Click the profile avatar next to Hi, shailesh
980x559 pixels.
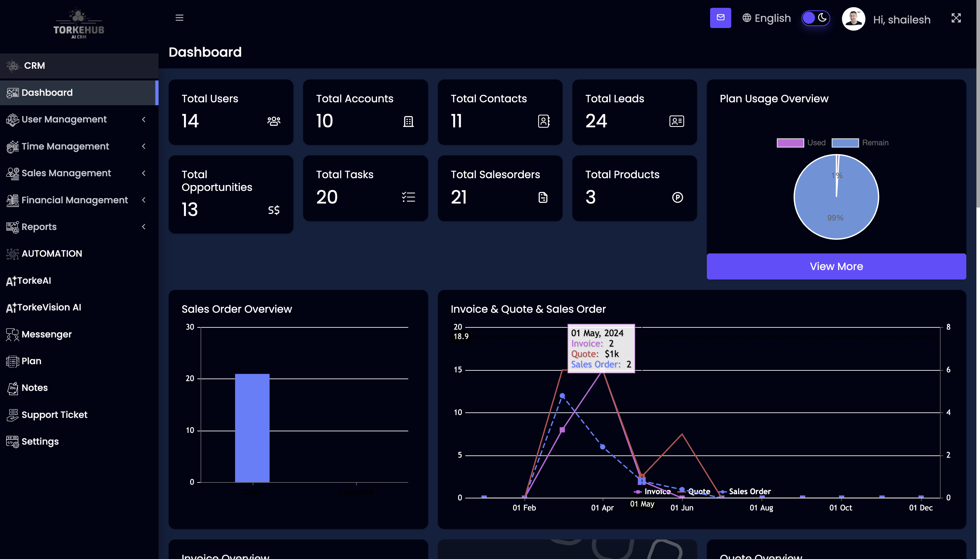pos(853,18)
